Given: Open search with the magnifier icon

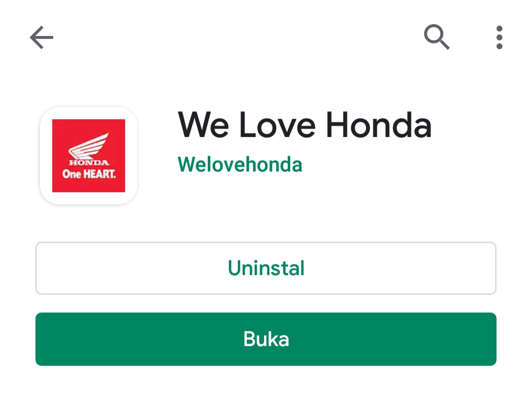Looking at the screenshot, I should click(436, 37).
